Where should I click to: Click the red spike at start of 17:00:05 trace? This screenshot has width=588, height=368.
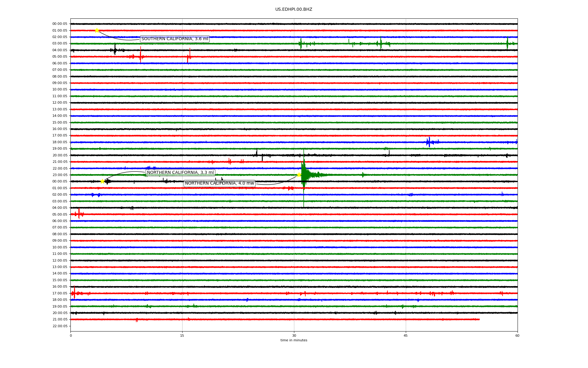[74, 293]
